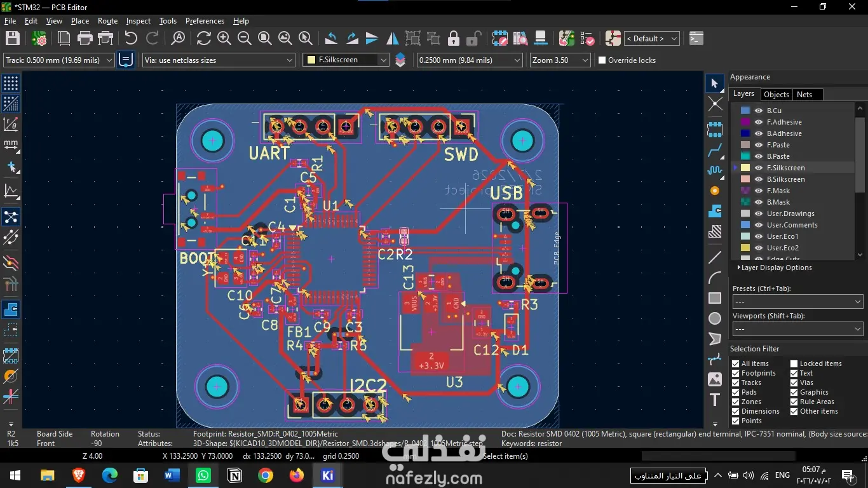Viewport: 868px width, 488px height.
Task: Open the Find tool in the toolbar
Action: click(179, 39)
